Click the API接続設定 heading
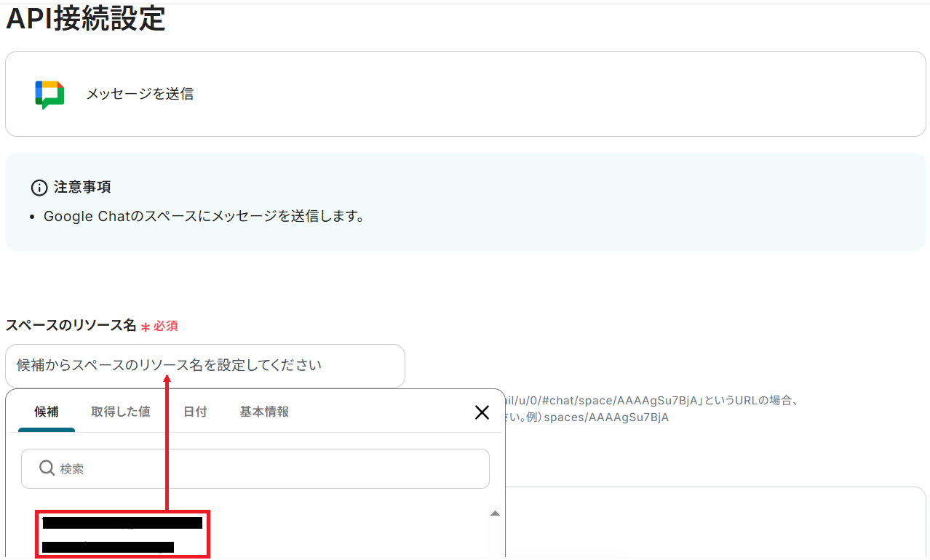 (86, 19)
